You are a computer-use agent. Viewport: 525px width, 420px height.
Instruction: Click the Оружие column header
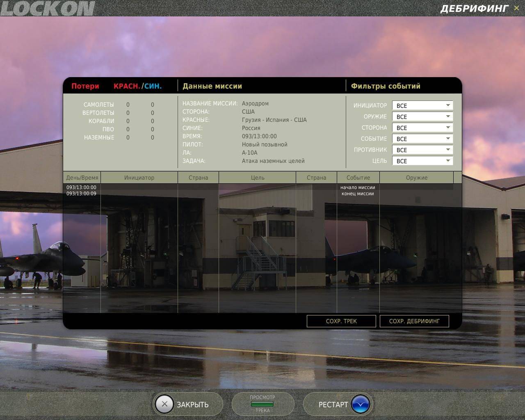point(416,178)
